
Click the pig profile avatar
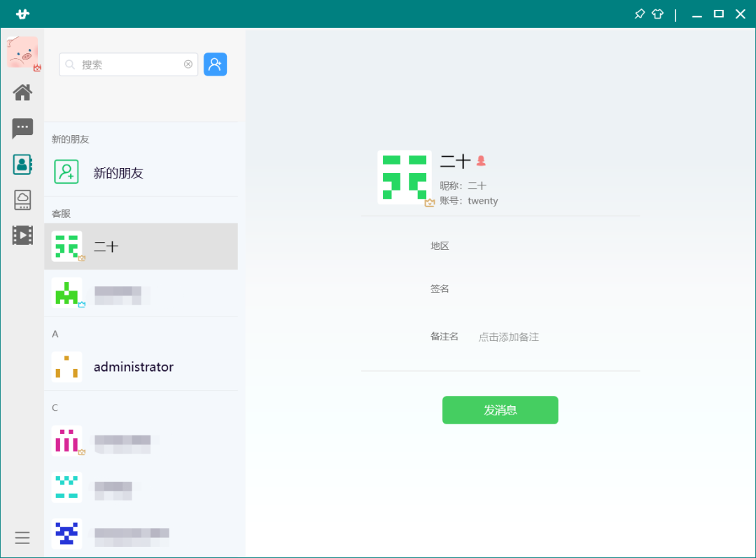pos(22,52)
